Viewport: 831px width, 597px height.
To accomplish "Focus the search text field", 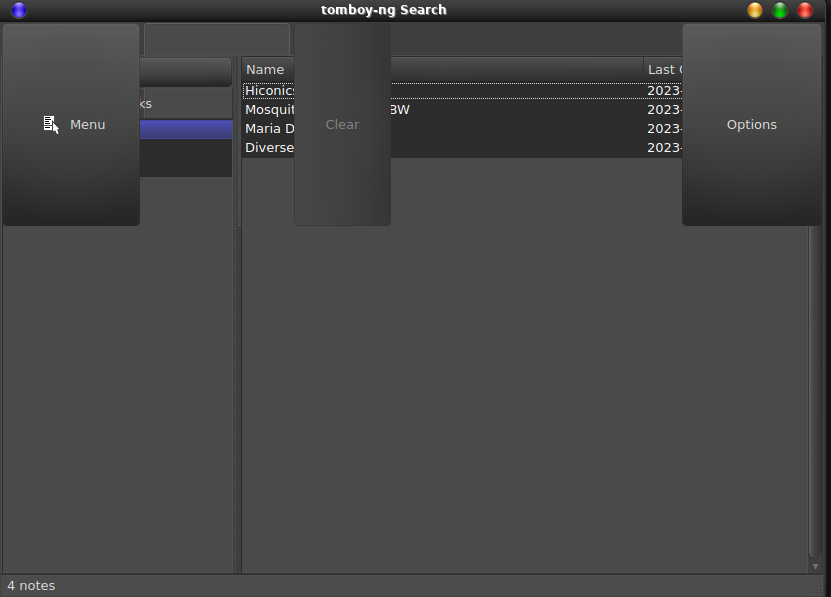I will click(x=217, y=39).
